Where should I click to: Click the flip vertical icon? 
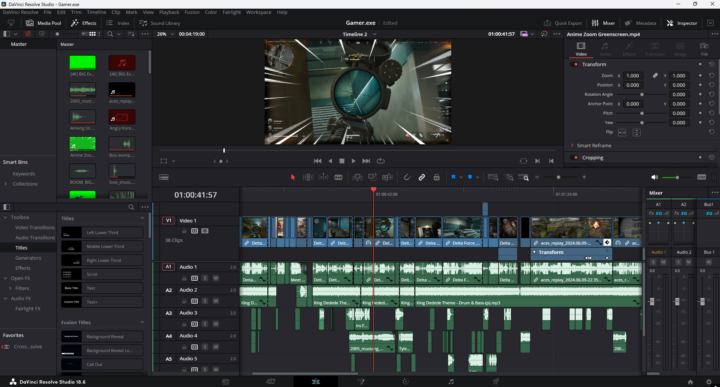point(636,133)
